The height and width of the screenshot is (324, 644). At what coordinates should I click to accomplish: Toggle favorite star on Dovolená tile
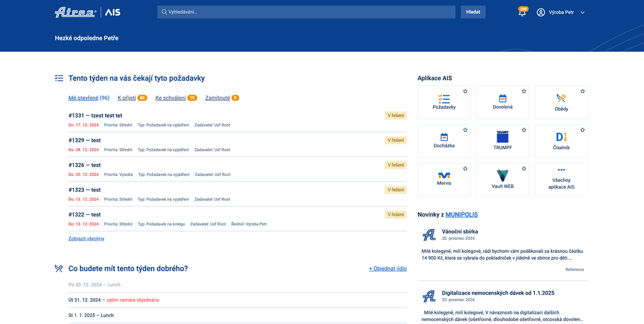[524, 91]
